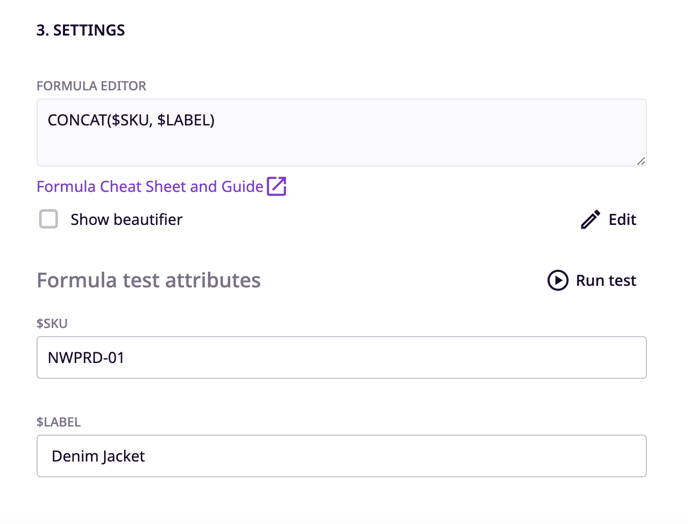Enable the Show beautifier checkbox
Viewport: 688px width, 524px height.
(48, 219)
